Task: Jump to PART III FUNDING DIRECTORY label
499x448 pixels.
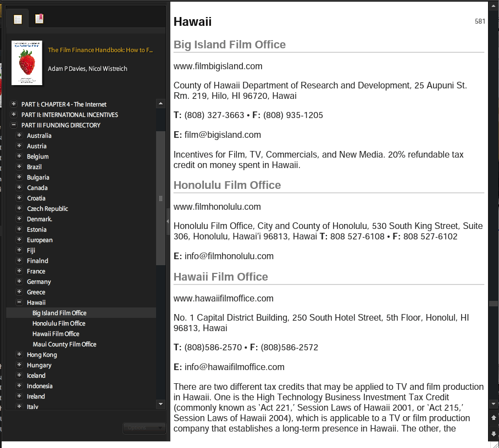Action: pyautogui.click(x=61, y=125)
